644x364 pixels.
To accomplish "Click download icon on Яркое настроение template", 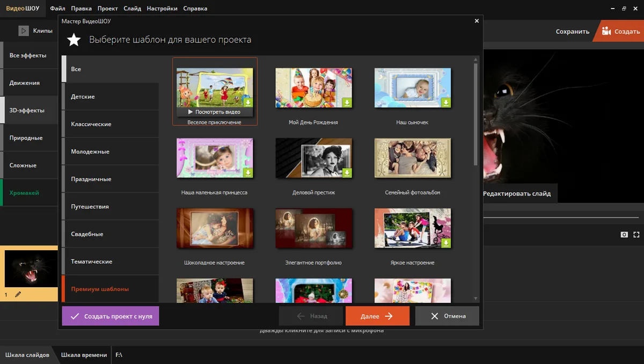I will (x=446, y=243).
